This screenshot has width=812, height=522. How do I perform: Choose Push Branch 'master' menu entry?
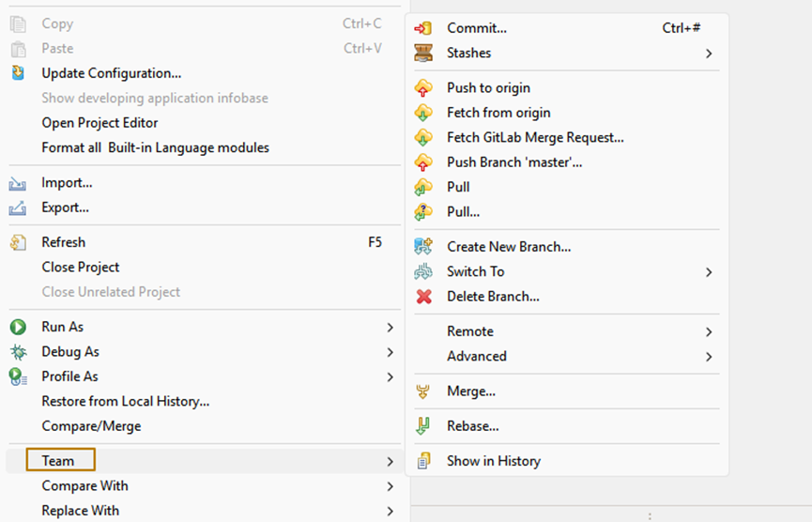(x=514, y=162)
